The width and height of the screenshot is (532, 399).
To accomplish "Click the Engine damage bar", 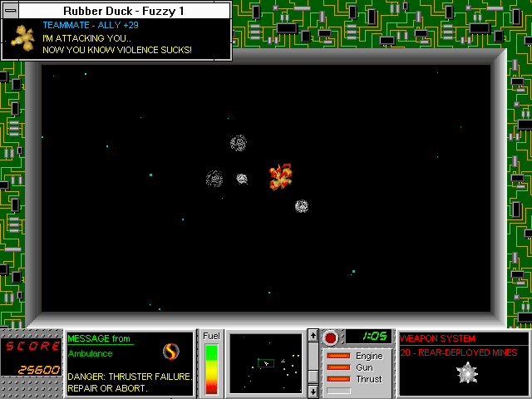I will 338,356.
